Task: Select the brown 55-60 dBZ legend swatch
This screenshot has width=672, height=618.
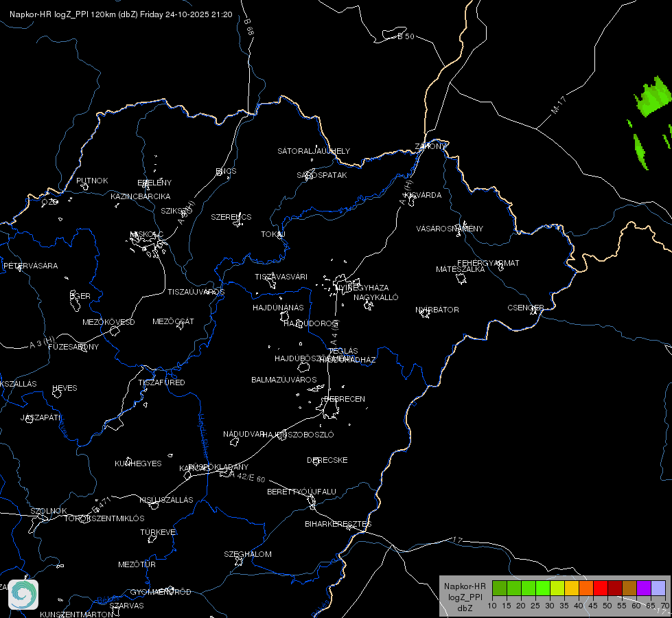Action: tap(629, 588)
